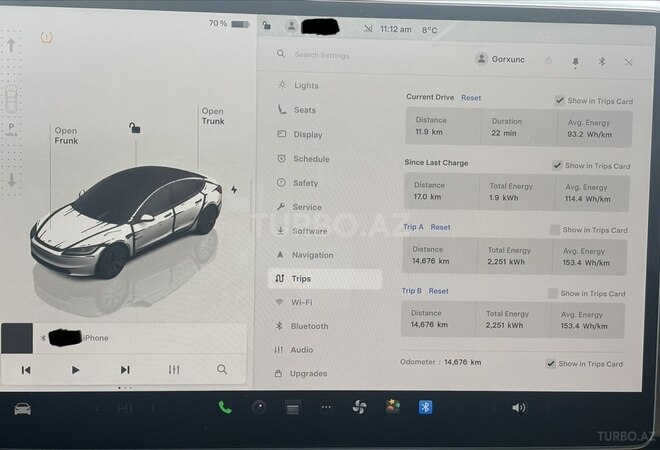This screenshot has width=660, height=450.
Task: Open the charge port lightning icon
Action: pyautogui.click(x=234, y=190)
